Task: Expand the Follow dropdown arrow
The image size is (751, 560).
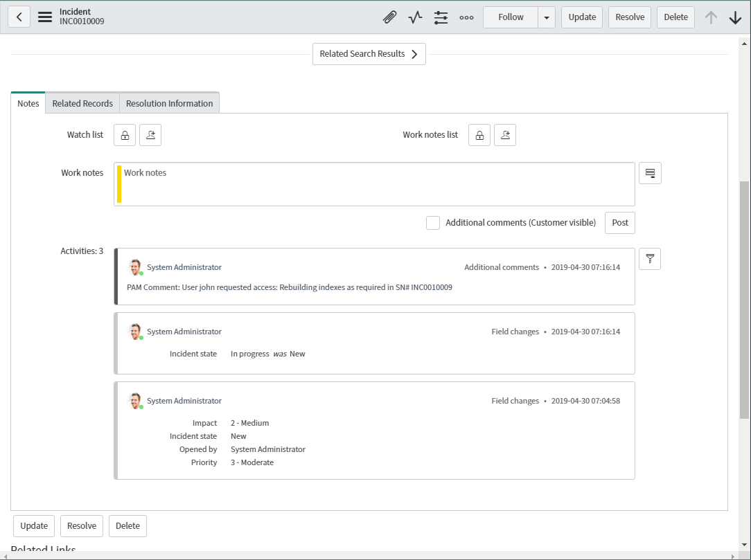Action: pyautogui.click(x=547, y=17)
